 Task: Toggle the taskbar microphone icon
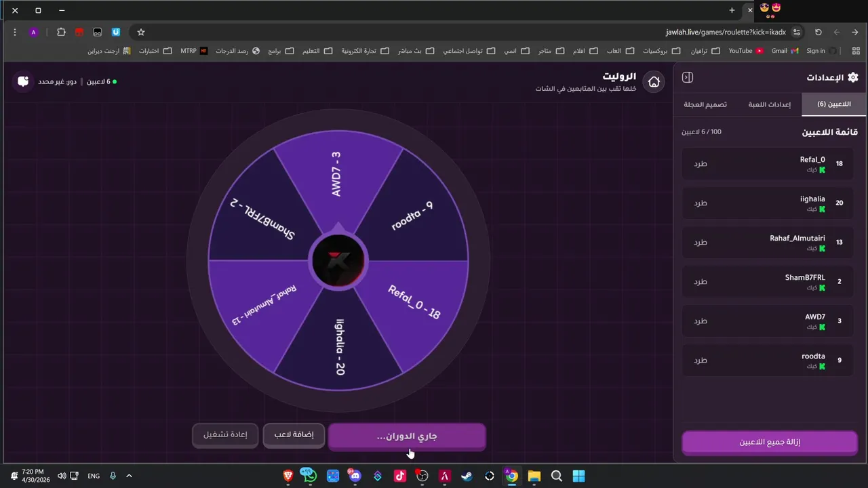[x=113, y=476]
